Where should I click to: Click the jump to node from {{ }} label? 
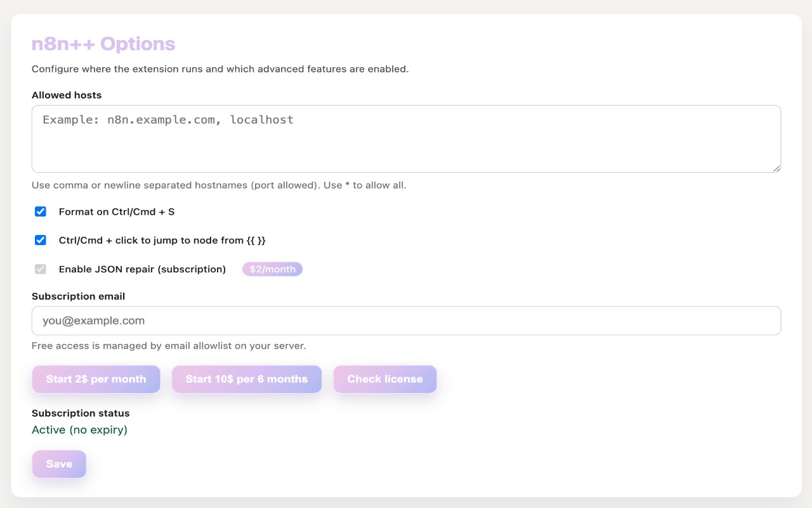tap(162, 241)
